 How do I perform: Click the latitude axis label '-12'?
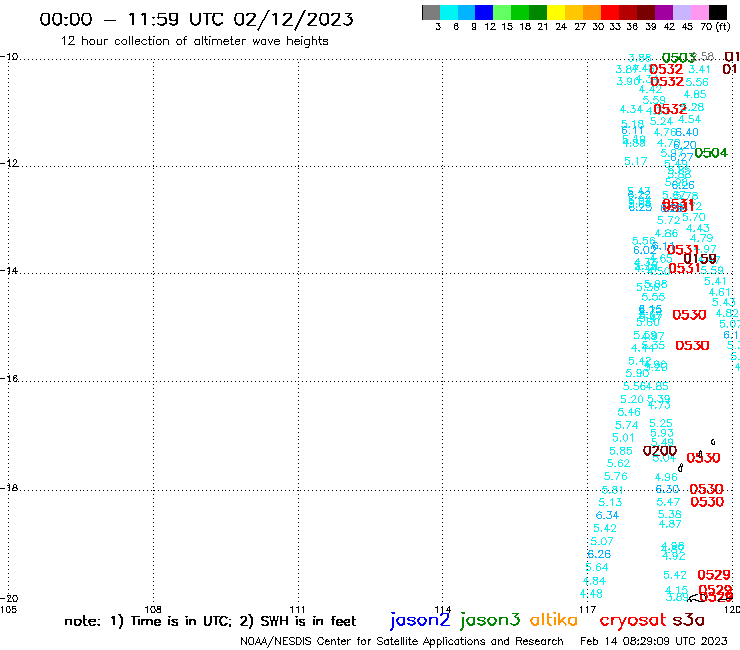(x=9, y=163)
